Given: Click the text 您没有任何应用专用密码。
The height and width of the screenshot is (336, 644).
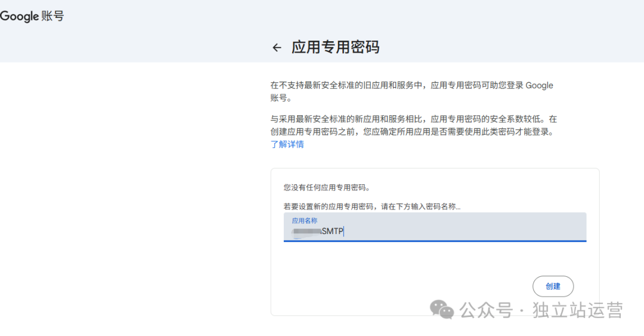Looking at the screenshot, I should tap(327, 187).
